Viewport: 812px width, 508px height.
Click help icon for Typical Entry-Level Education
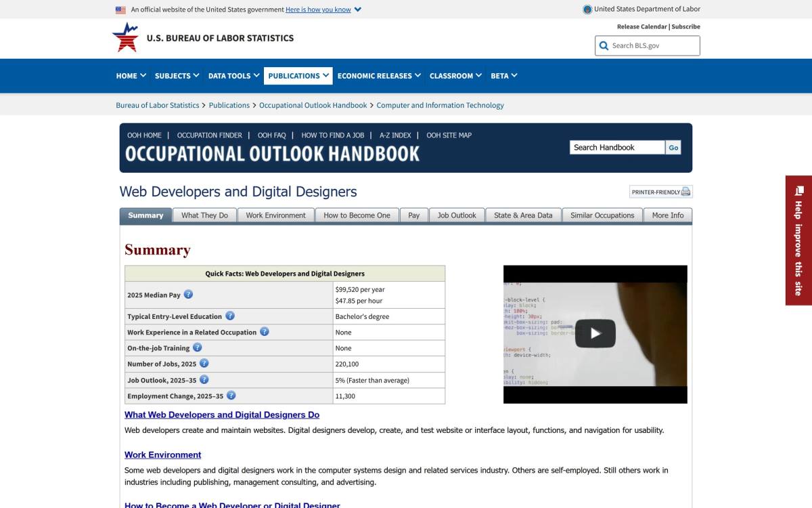230,316
